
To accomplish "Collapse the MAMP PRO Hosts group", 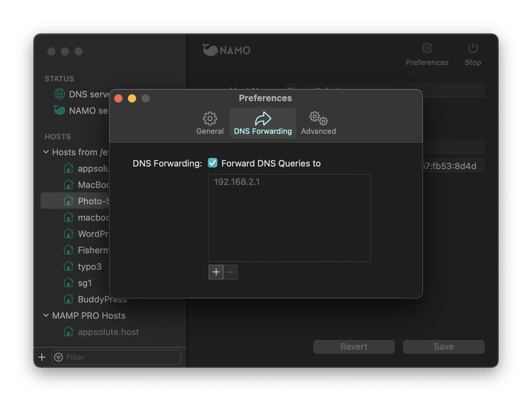I will [46, 315].
